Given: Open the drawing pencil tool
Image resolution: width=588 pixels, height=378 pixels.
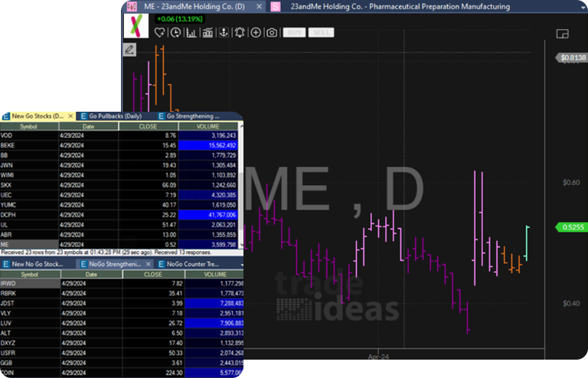Looking at the screenshot, I should click(x=129, y=50).
